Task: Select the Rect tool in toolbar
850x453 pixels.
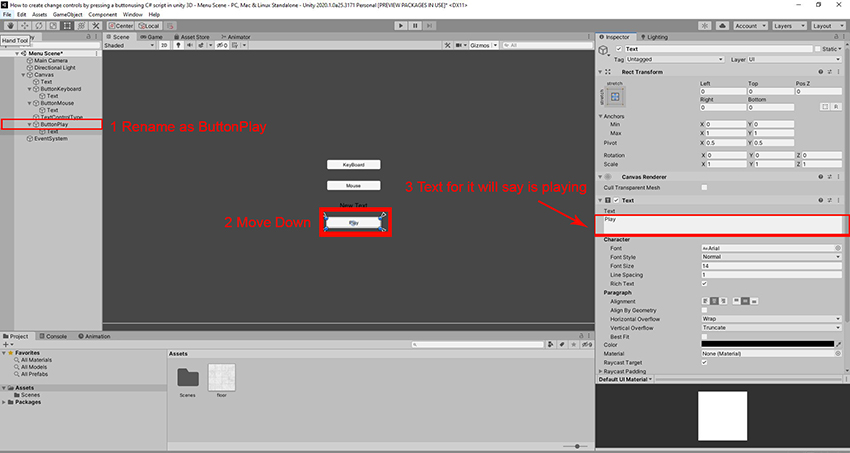Action: (67, 25)
